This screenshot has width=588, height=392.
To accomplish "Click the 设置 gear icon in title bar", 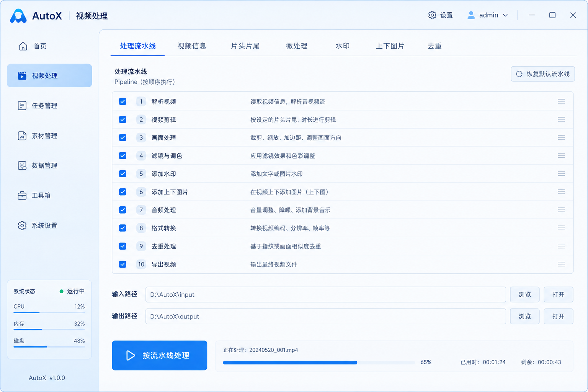I will [432, 15].
